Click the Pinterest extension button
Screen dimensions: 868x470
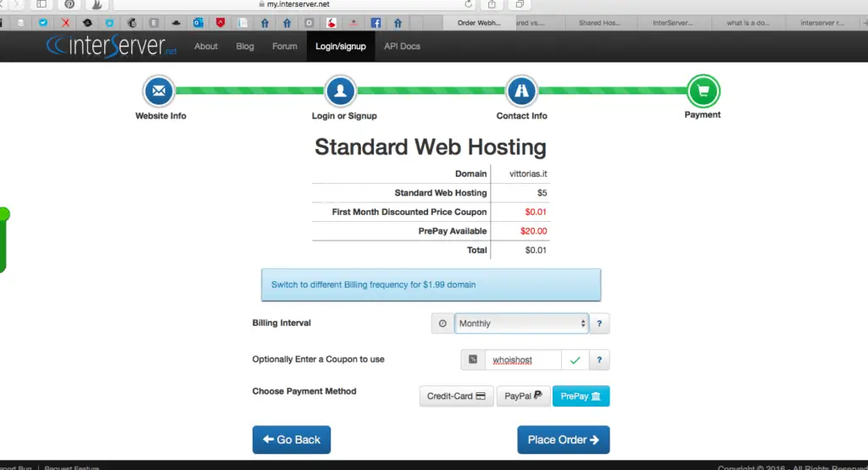point(70,4)
